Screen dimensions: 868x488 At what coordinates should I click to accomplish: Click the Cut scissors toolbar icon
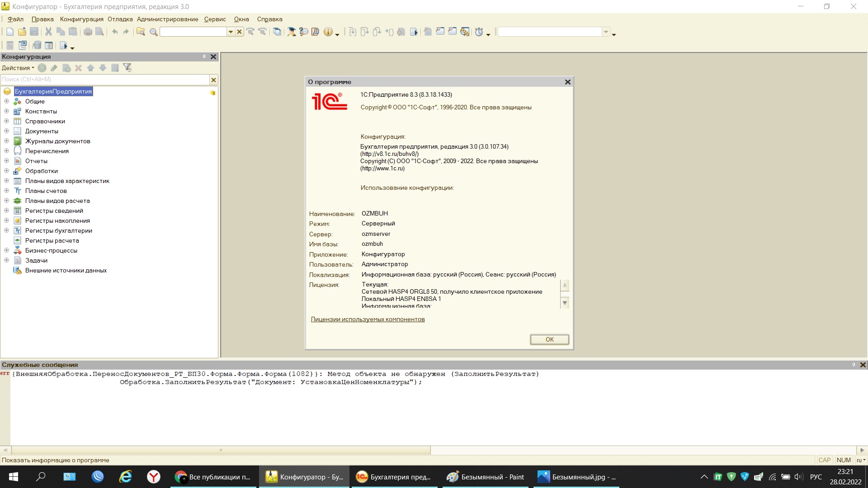coord(48,32)
